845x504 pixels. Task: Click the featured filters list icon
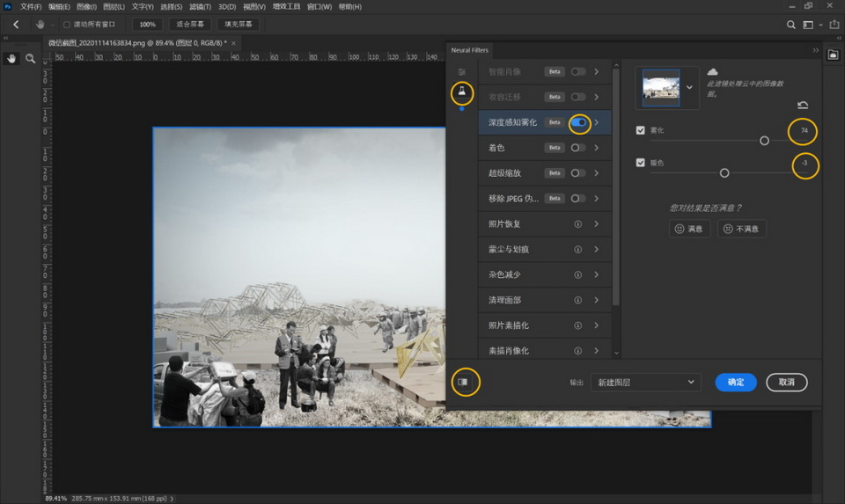pyautogui.click(x=462, y=71)
